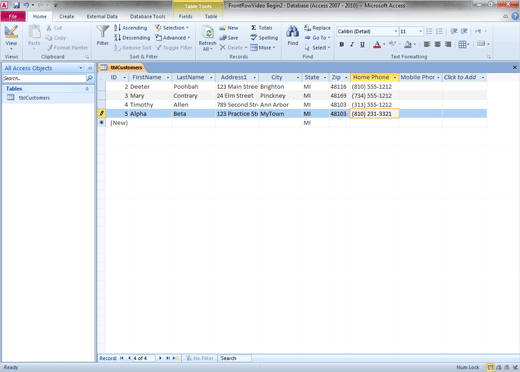Close the tblCustomers table window
The image size is (520, 372).
(515, 67)
